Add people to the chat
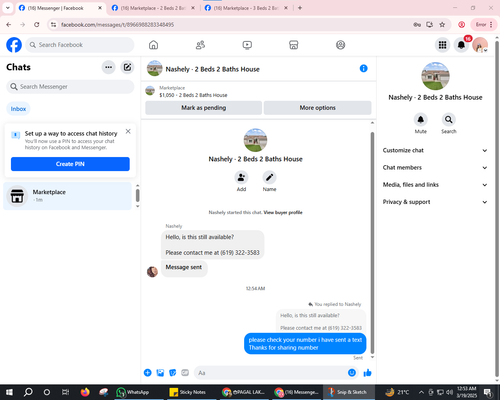 click(241, 178)
